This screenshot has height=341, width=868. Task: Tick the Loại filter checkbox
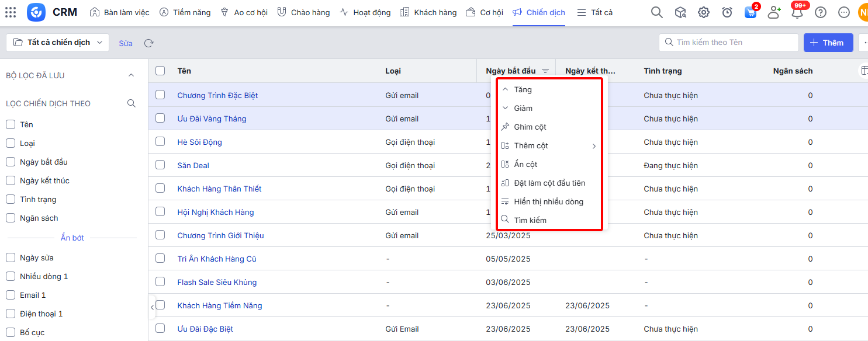pos(10,143)
